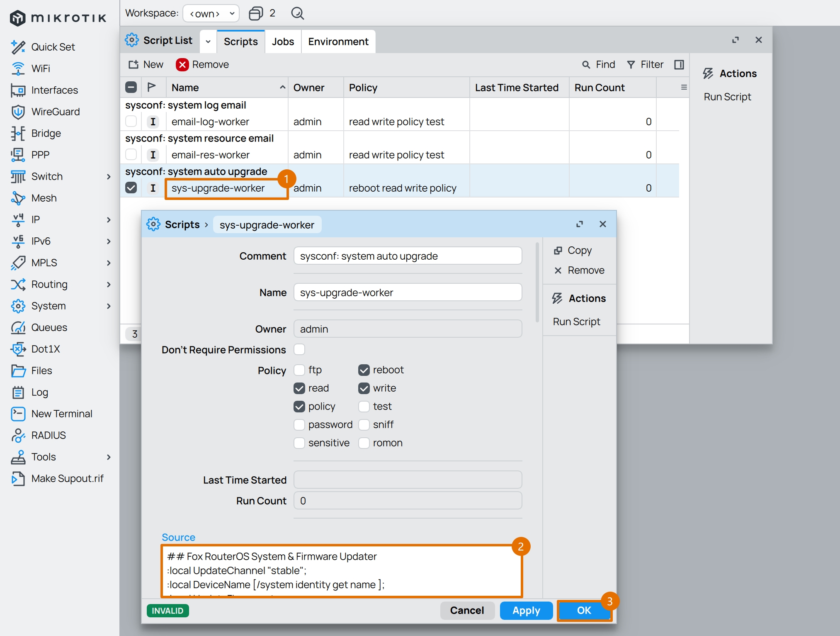This screenshot has height=636, width=840.
Task: Open the Bridge section icon
Action: click(18, 133)
